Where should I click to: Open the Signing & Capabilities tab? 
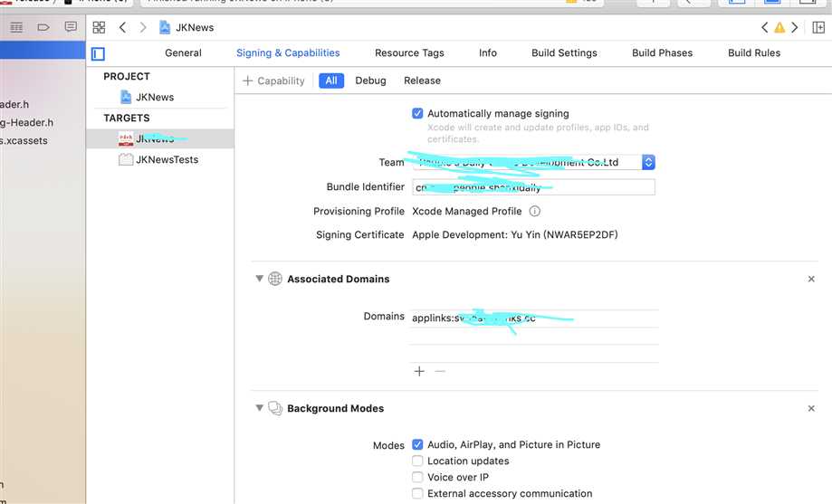pos(288,53)
